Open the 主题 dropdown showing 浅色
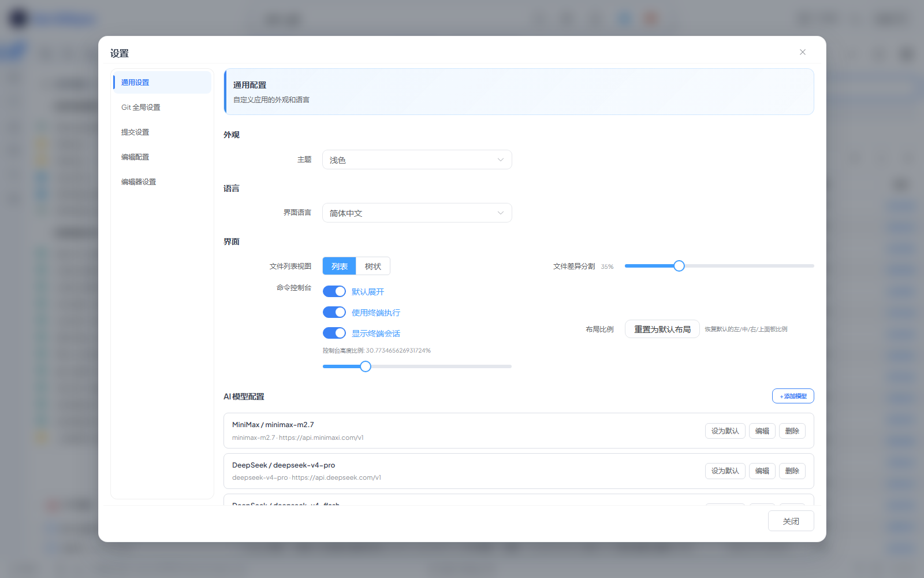924x578 pixels. (x=417, y=160)
